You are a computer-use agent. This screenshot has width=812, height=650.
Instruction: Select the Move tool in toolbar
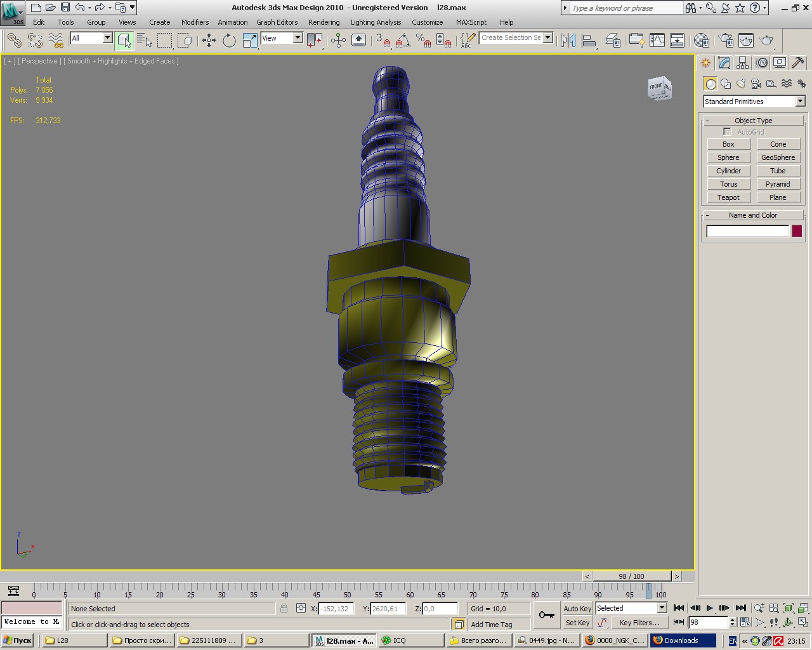pyautogui.click(x=209, y=41)
